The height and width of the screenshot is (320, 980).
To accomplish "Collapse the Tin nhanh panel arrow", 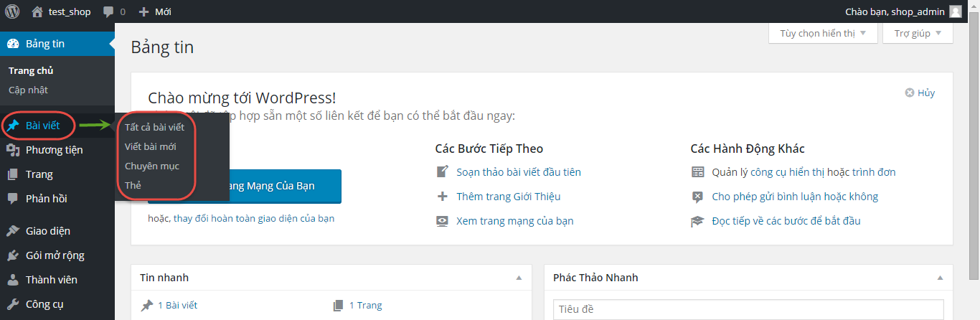I will [x=519, y=278].
